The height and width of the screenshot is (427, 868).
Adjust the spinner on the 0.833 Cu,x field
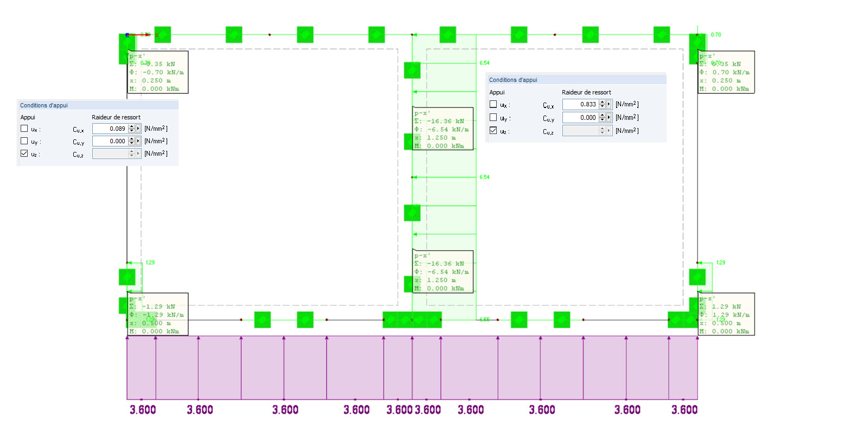[x=602, y=104]
